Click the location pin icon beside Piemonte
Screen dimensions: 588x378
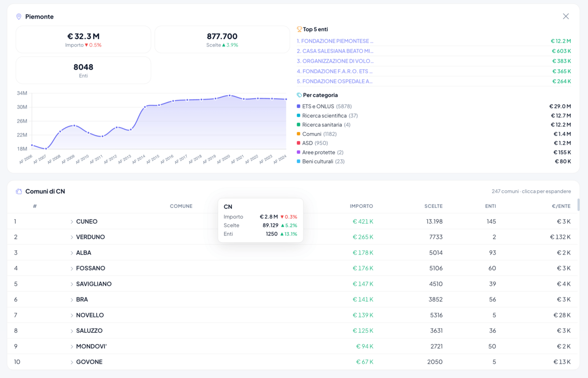click(x=19, y=17)
